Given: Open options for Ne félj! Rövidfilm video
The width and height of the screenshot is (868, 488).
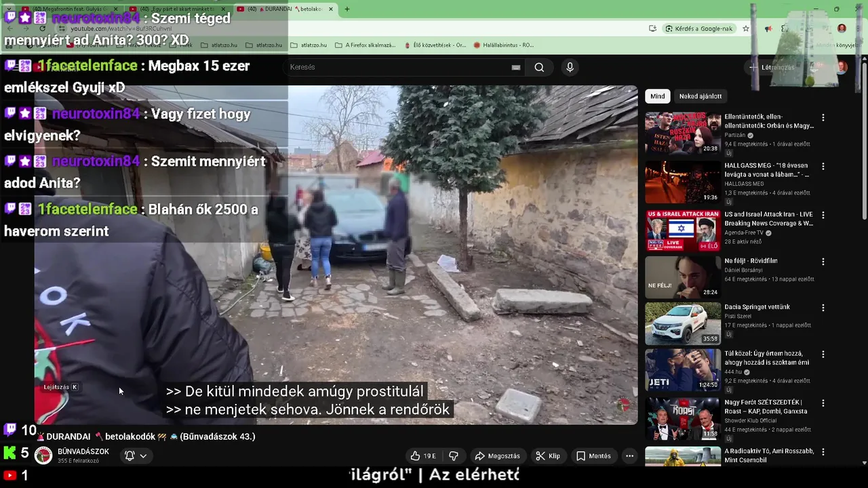Looking at the screenshot, I should click(823, 262).
